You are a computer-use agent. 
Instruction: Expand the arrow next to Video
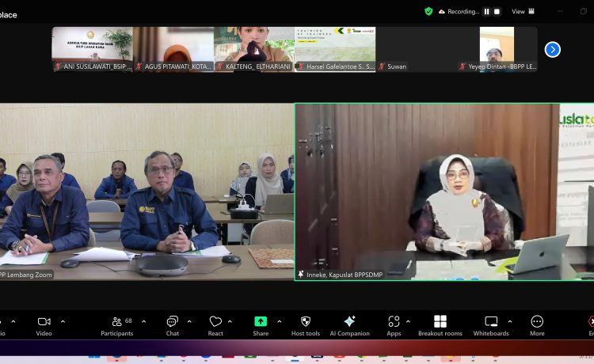tap(63, 321)
